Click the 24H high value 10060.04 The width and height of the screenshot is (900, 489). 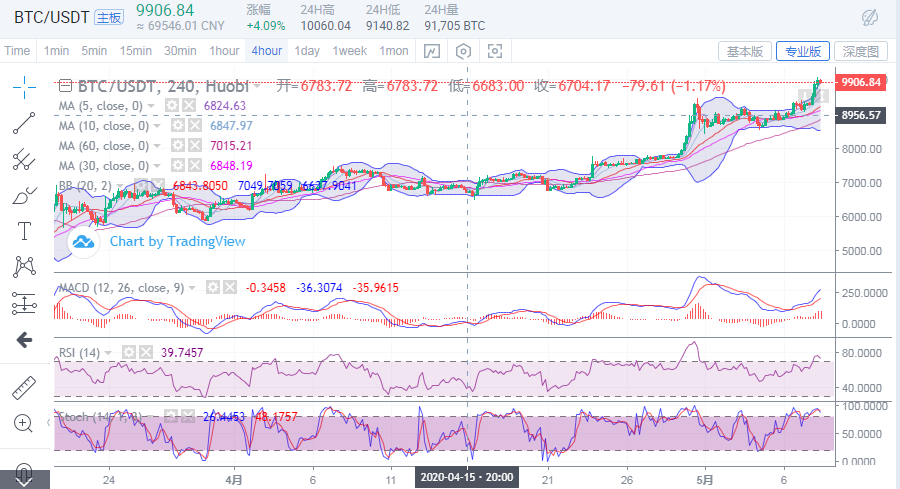point(325,26)
